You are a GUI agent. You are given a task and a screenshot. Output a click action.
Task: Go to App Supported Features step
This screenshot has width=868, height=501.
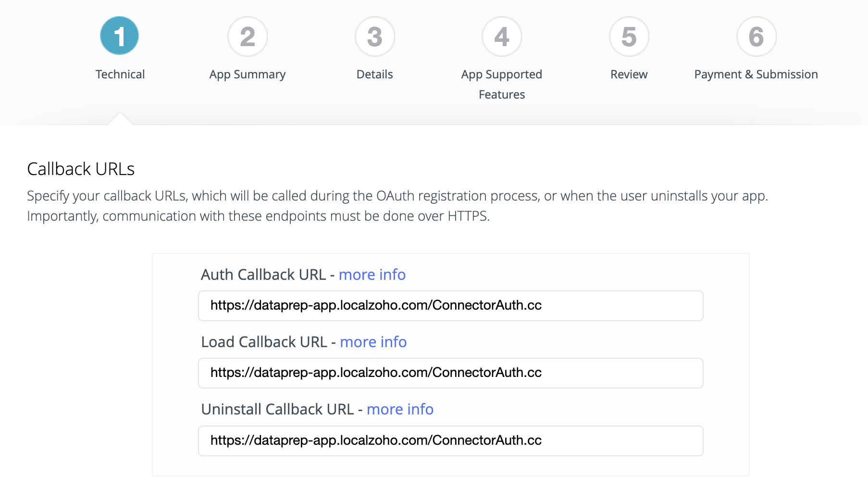(x=502, y=84)
